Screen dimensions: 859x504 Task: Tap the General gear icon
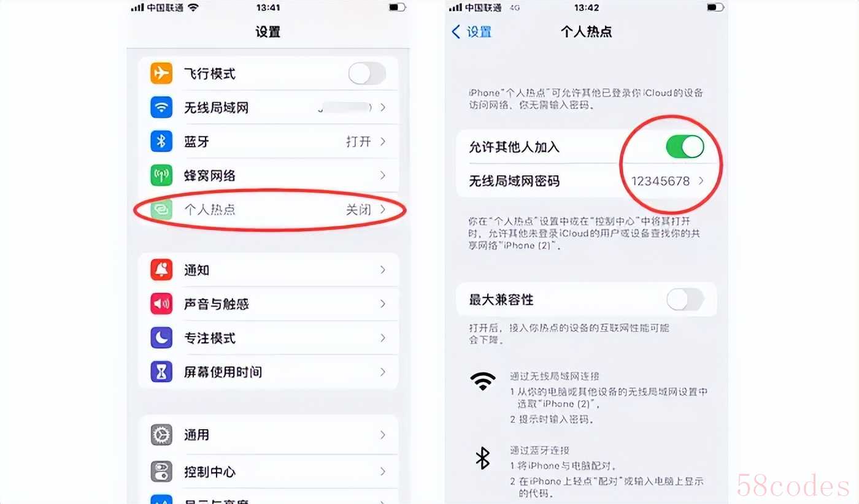[161, 435]
